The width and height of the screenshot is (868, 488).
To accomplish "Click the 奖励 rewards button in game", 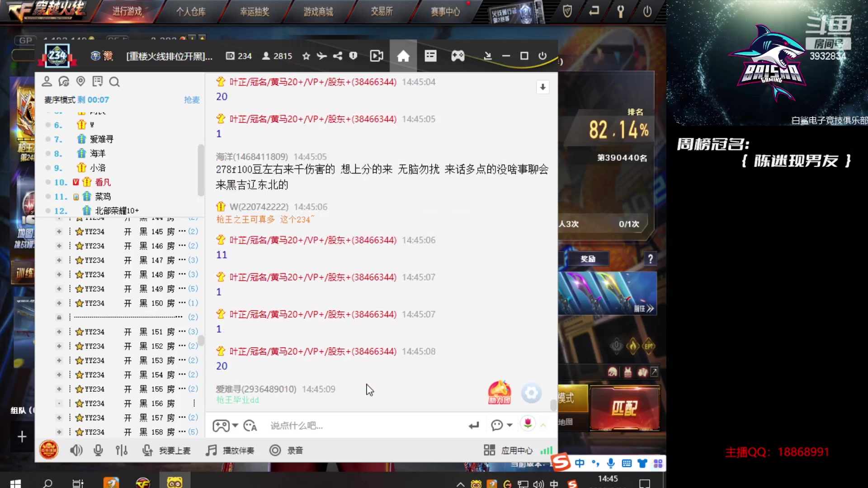I will click(588, 259).
